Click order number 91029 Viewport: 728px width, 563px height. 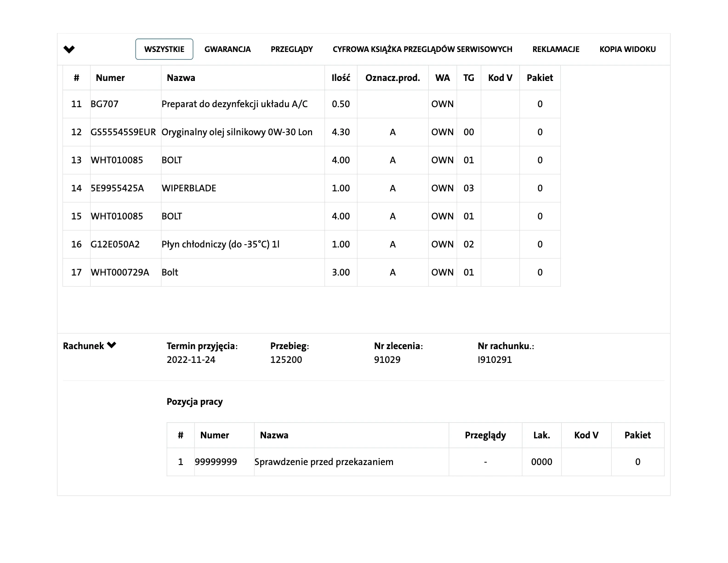coord(387,360)
